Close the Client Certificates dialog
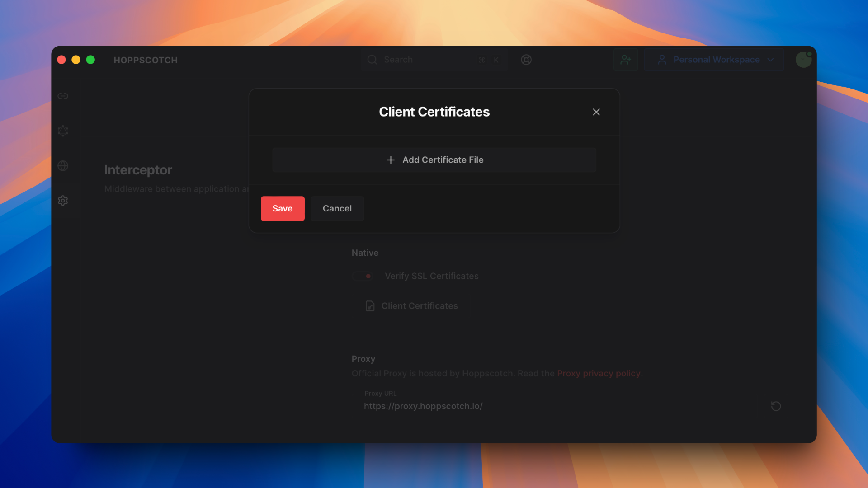 (596, 112)
